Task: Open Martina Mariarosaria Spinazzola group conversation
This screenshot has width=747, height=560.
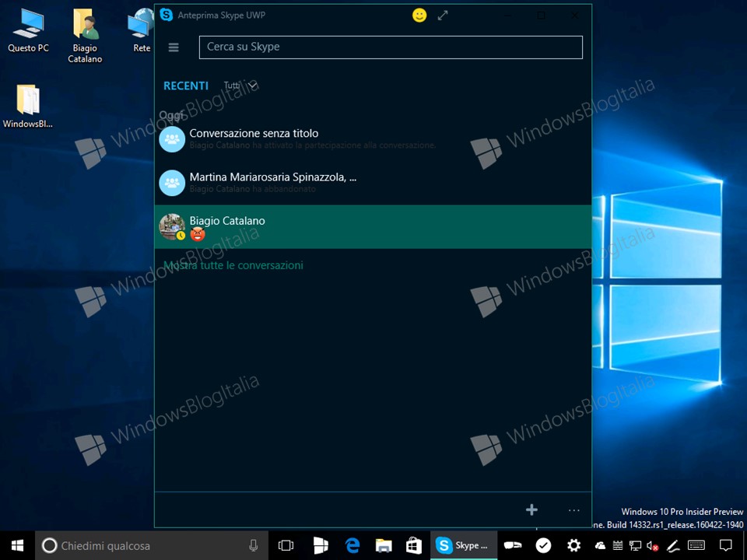Action: click(x=373, y=183)
